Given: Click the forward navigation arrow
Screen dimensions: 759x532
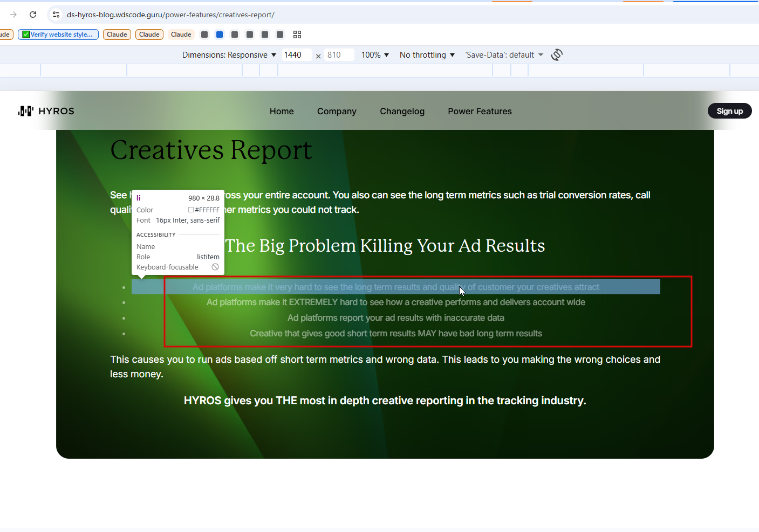Looking at the screenshot, I should point(13,15).
